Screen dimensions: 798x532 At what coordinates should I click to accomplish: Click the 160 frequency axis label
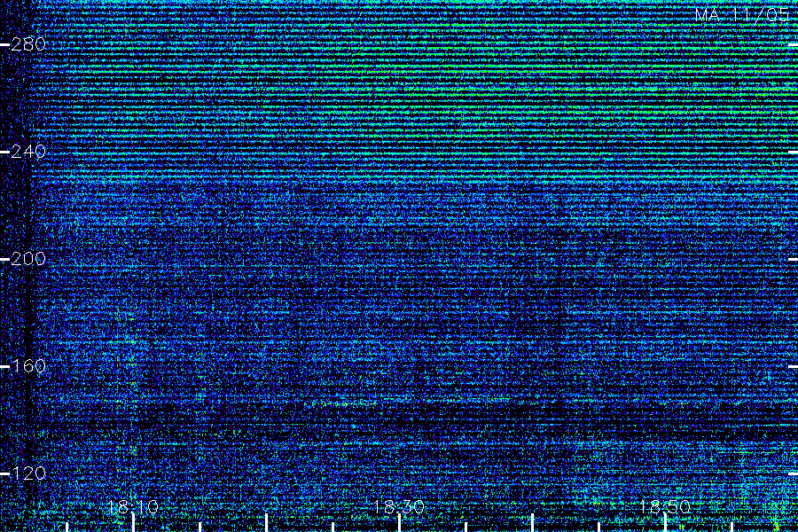28,366
